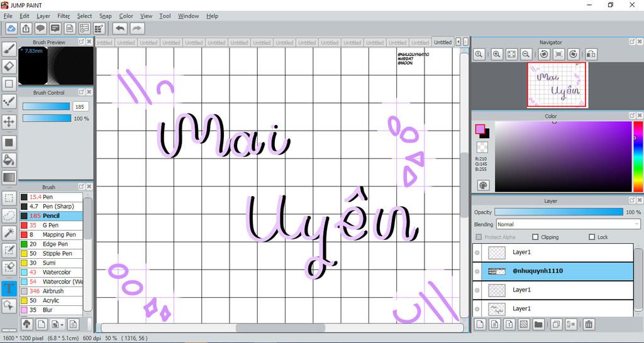This screenshot has width=644, height=343.
Task: Click the Navigator flip horizontal icon
Action: click(591, 54)
